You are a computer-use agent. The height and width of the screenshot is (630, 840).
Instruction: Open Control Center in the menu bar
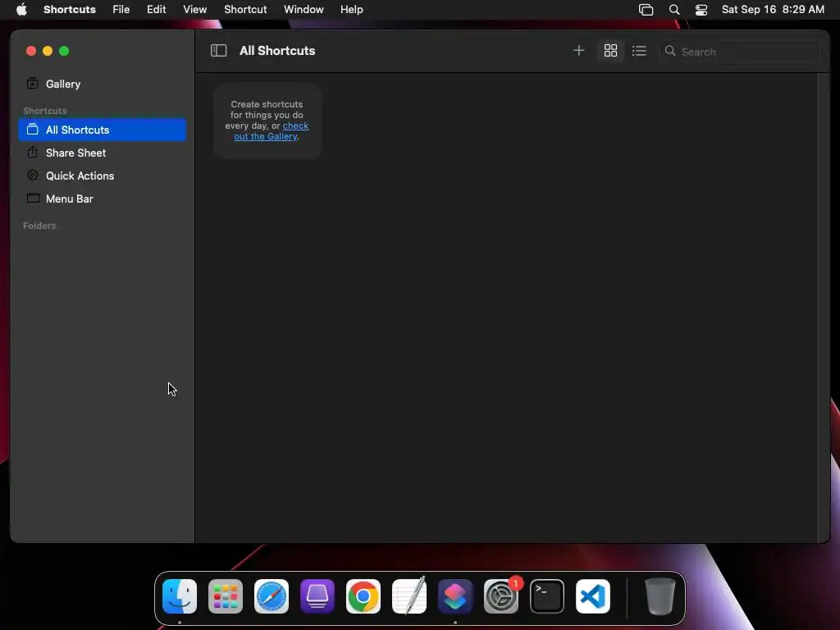701,10
